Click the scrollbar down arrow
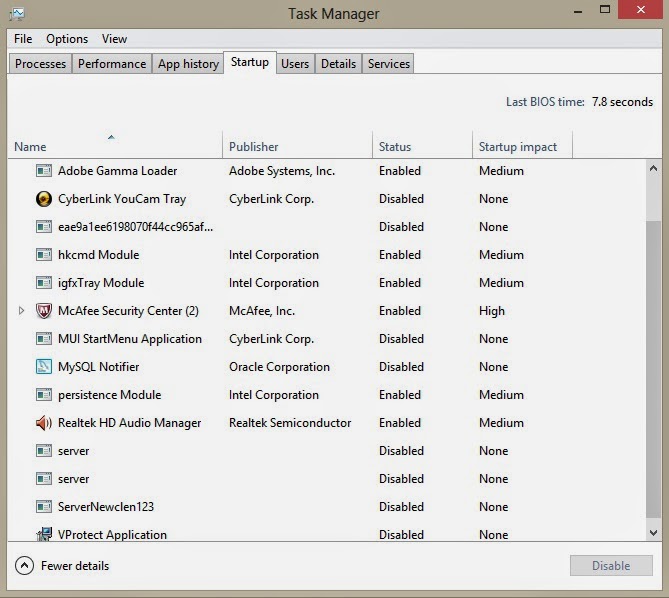The width and height of the screenshot is (669, 598). pyautogui.click(x=653, y=532)
